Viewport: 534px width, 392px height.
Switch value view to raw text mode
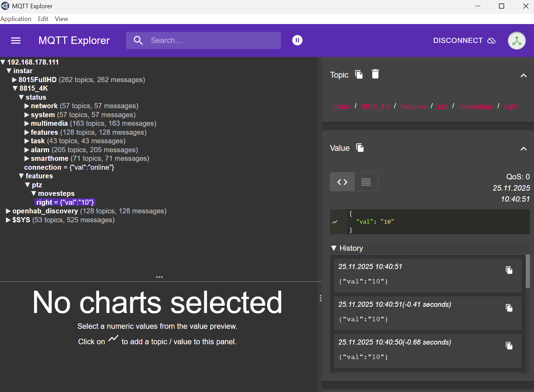(366, 182)
